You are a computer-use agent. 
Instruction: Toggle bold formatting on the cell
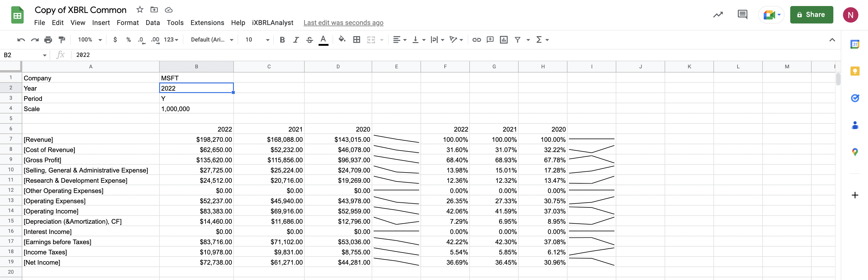(x=282, y=39)
